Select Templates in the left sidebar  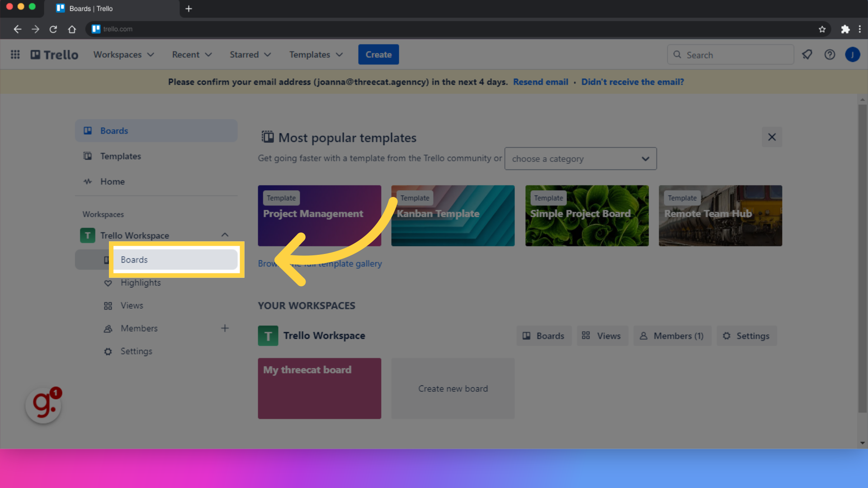click(156, 156)
